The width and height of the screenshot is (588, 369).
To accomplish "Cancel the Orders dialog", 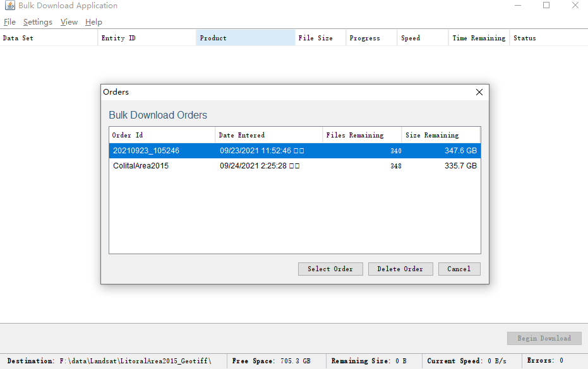I will tap(459, 269).
